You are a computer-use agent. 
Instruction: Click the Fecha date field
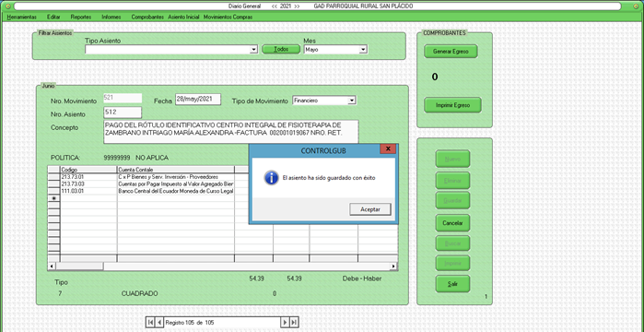tap(198, 100)
